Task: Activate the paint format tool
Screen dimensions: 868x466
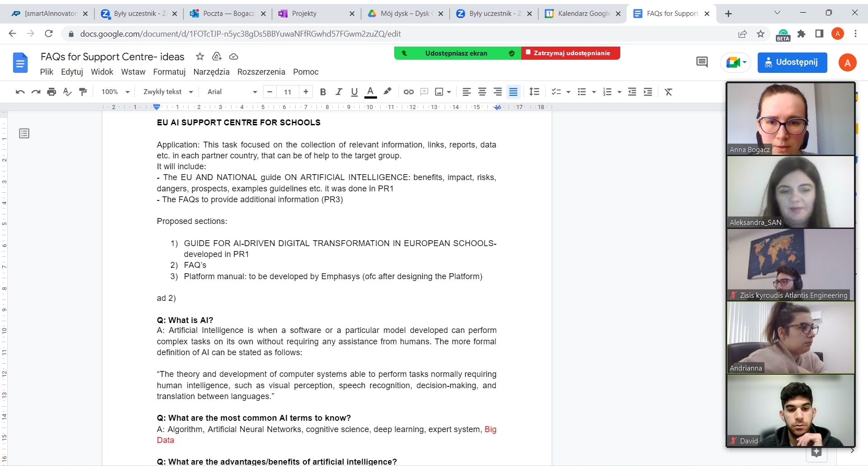Action: click(83, 92)
